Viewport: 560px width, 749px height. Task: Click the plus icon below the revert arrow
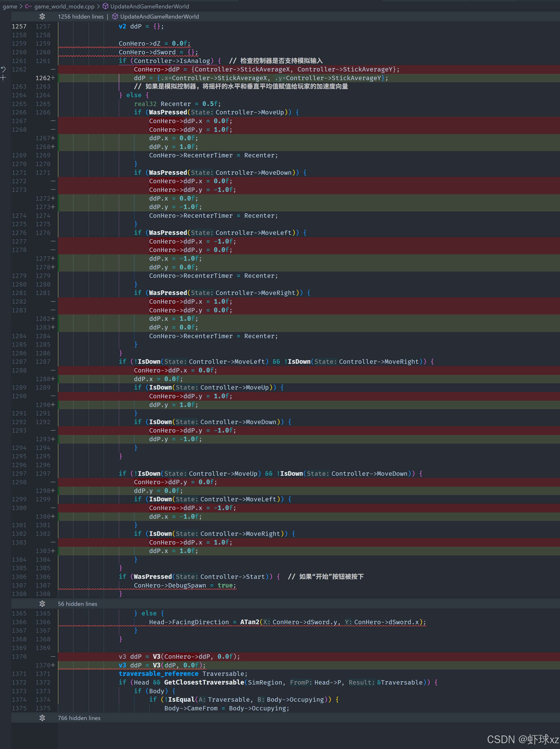pos(3,78)
